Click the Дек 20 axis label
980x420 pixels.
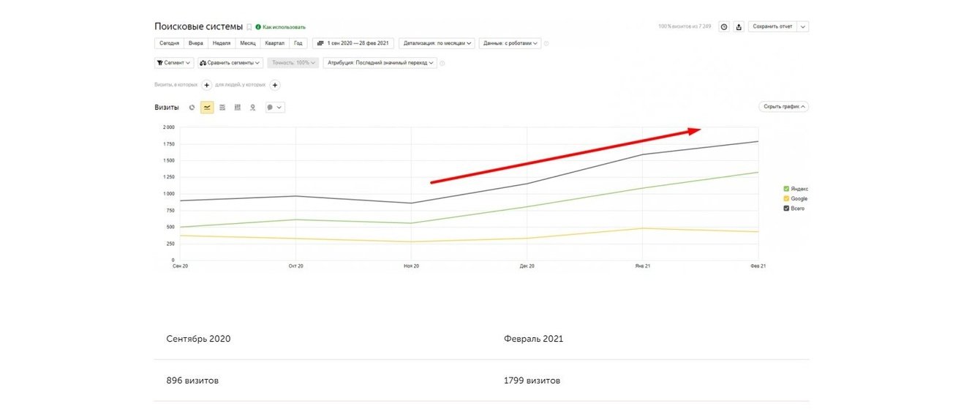tap(527, 266)
